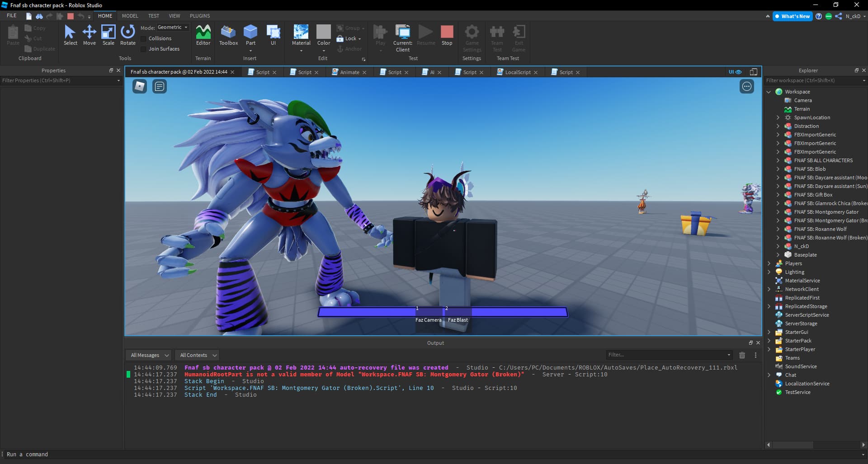Image resolution: width=868 pixels, height=464 pixels.
Task: Expand FNAF SB: Roxanne Wolf node
Action: coord(778,229)
